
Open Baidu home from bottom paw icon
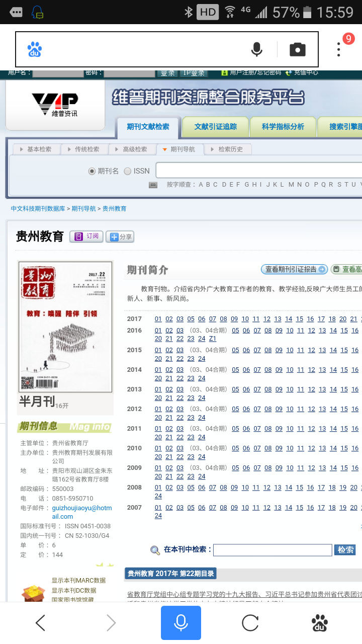pyautogui.click(x=320, y=623)
